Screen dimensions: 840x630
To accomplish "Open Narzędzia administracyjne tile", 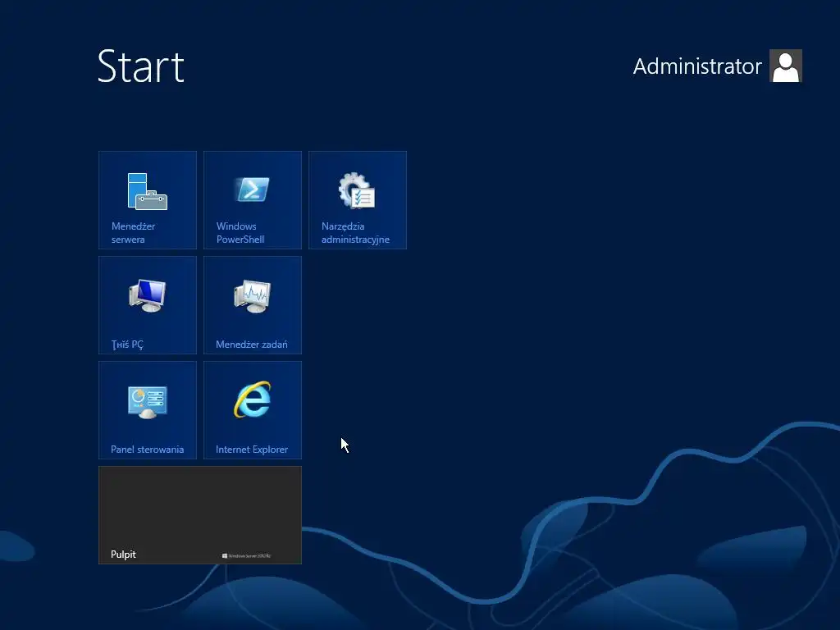I will 358,200.
